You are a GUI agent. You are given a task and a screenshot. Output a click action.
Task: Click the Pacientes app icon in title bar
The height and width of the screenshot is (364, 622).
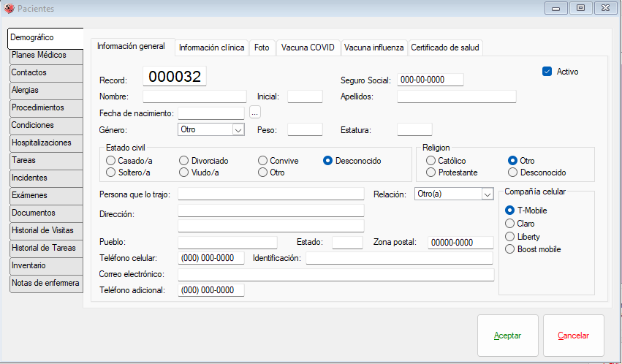pos(9,8)
